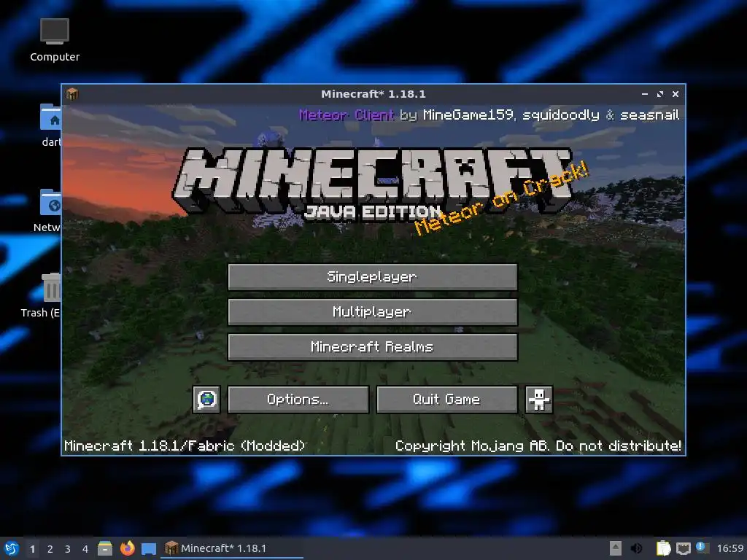Switch to workspace 1

[32, 549]
